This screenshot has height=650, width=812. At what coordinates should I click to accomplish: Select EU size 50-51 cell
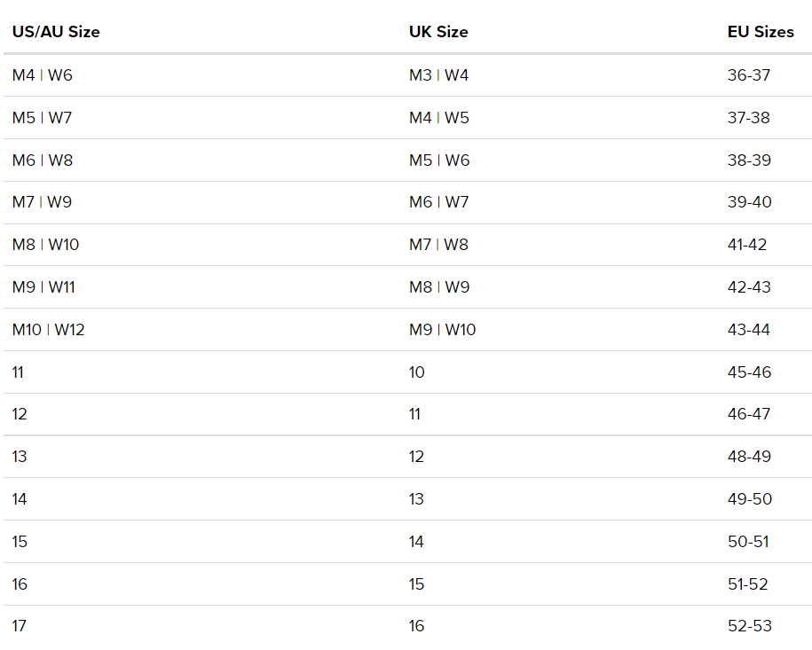[x=749, y=542]
